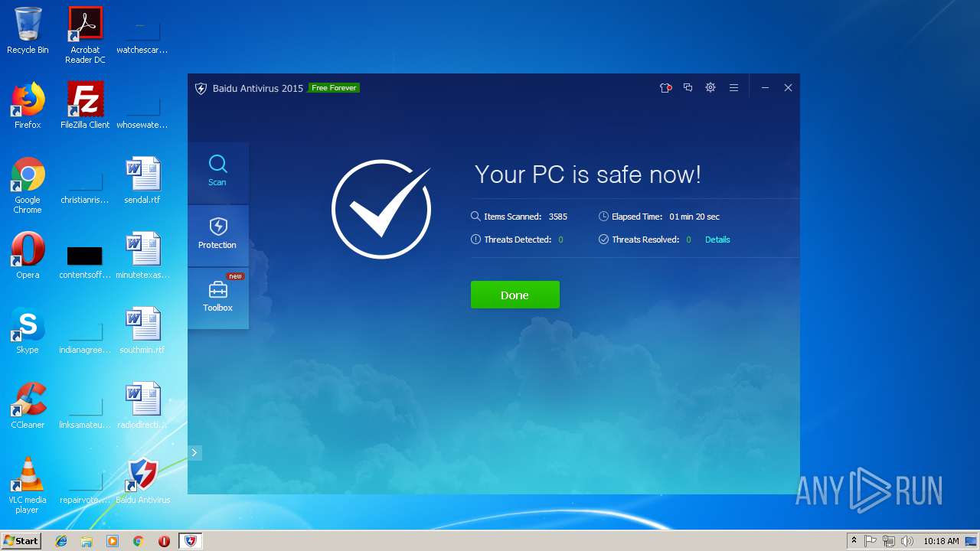Viewport: 980px width, 551px height.
Task: Select the repairvote desktop file
Action: (85, 485)
